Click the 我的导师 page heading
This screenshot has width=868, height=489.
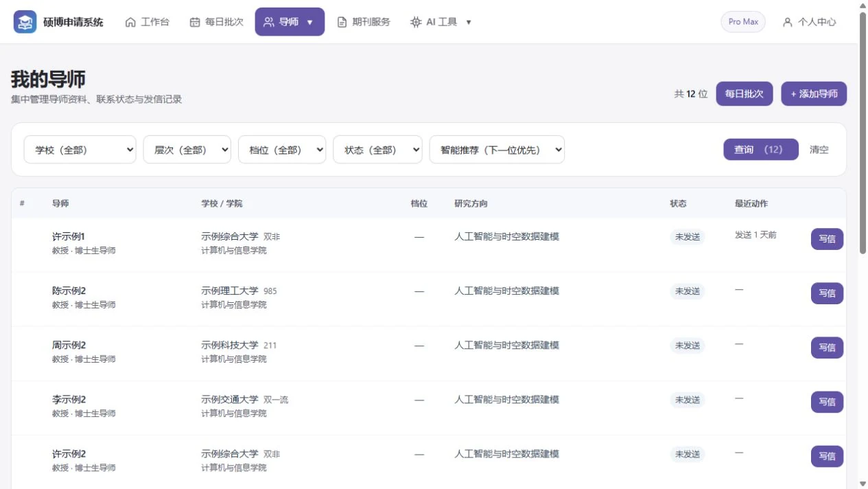coord(48,79)
